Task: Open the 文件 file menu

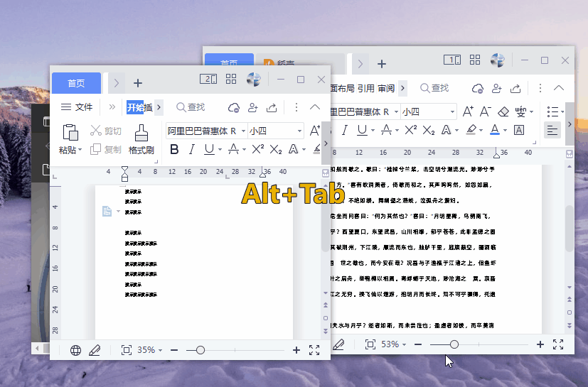Action: [x=77, y=107]
